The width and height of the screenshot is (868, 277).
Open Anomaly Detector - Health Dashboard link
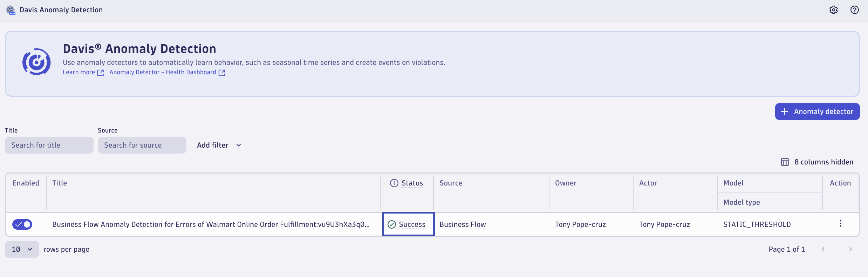coord(167,72)
